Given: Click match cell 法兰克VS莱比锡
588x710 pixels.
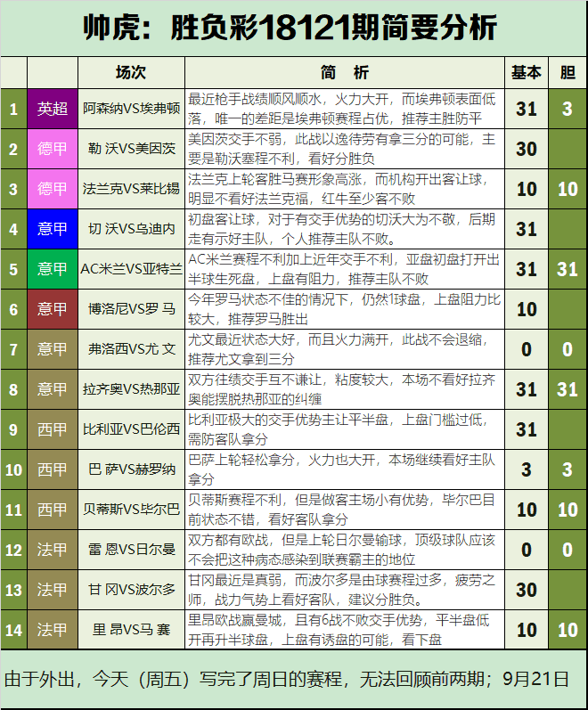Looking at the screenshot, I should (131, 189).
